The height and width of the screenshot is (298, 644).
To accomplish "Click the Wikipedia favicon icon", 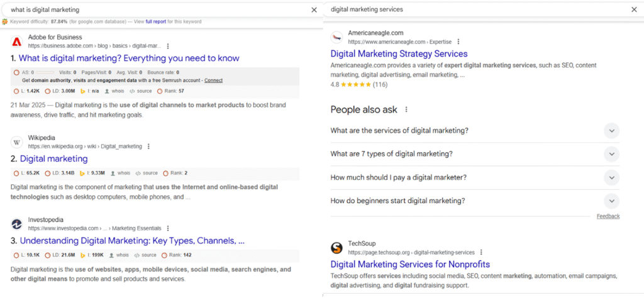I will pyautogui.click(x=17, y=142).
